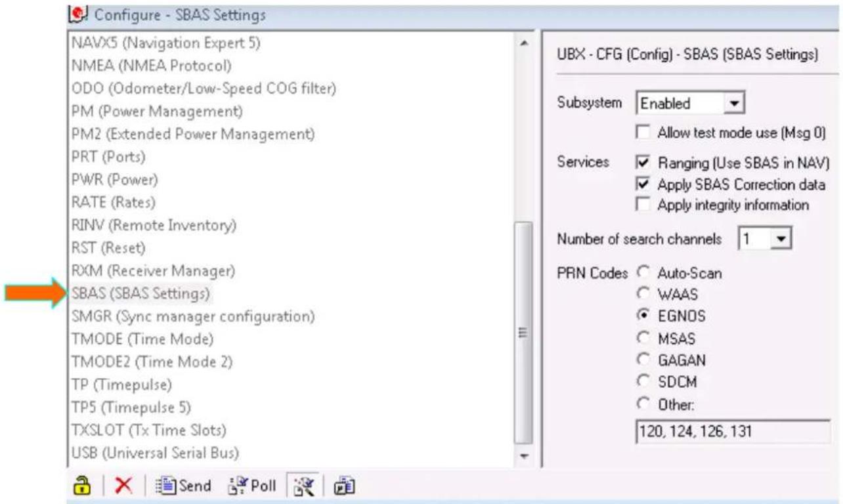Viewport: 843px width, 504px height.
Task: Enable Allow test mode use checkbox
Action: coord(643,132)
